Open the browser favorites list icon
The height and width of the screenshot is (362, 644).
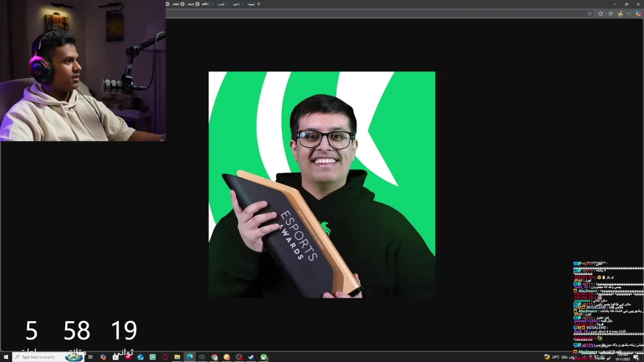click(x=610, y=14)
